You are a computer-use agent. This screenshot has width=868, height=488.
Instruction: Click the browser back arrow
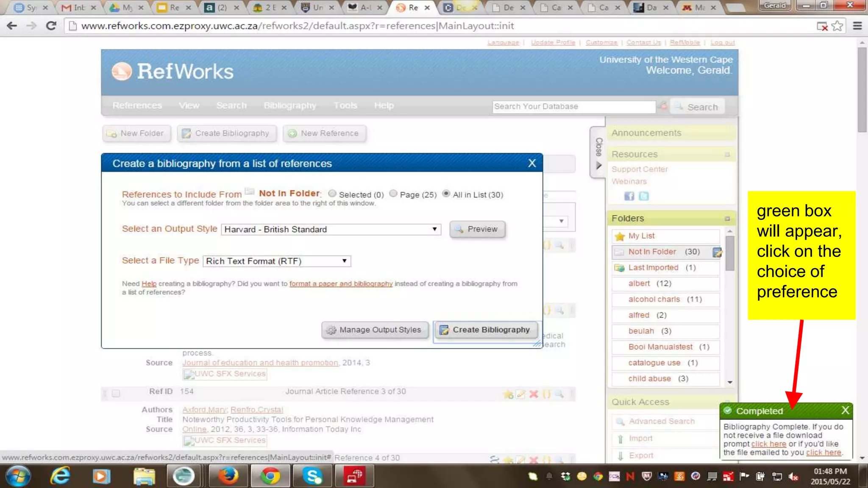12,26
